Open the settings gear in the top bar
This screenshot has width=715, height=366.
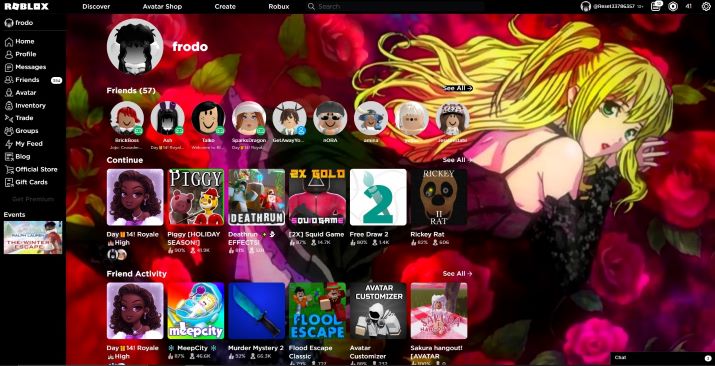(x=705, y=6)
